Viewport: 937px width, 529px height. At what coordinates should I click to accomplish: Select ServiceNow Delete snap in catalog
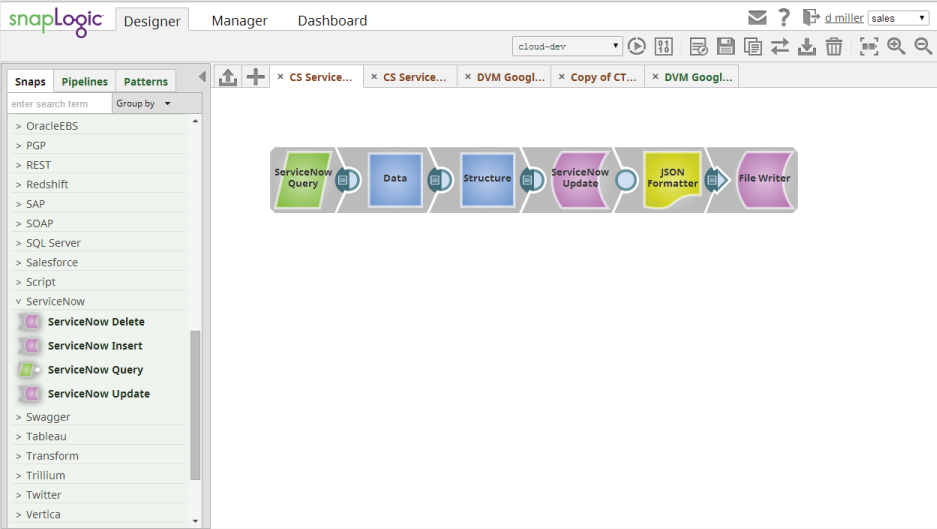[96, 322]
